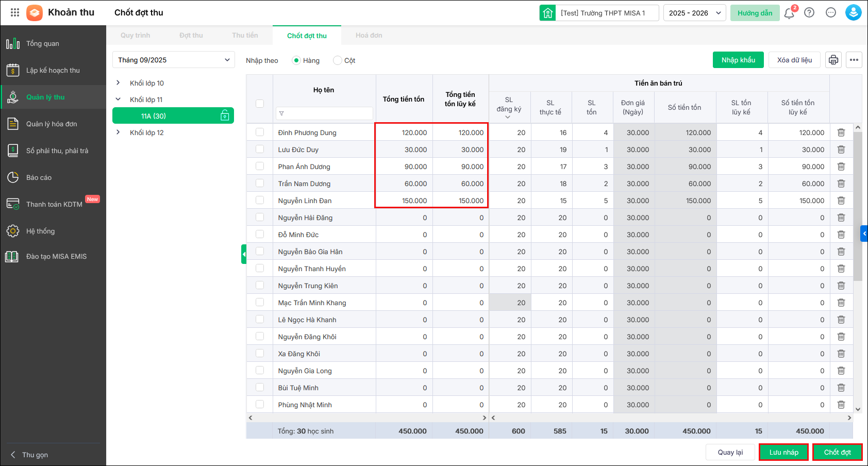Toggle the select-all header checkbox
This screenshot has width=868, height=466.
pos(260,104)
